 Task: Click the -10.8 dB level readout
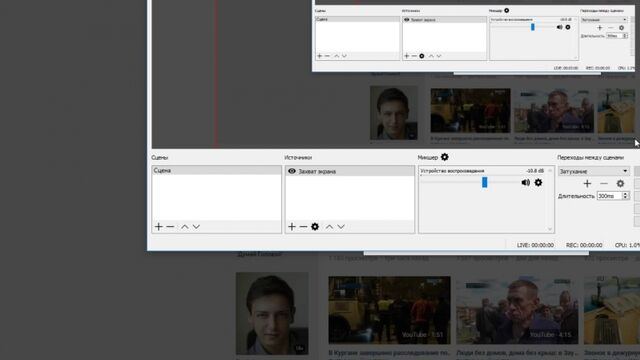pyautogui.click(x=535, y=171)
